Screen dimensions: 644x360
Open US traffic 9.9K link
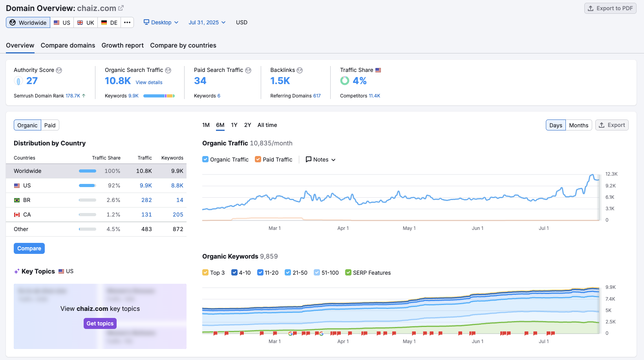(x=146, y=186)
